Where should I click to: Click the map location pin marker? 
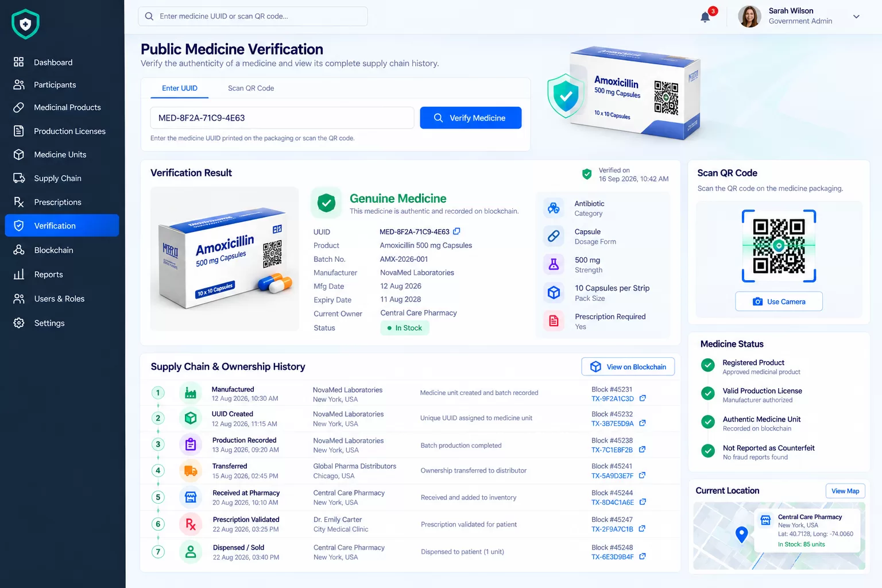pyautogui.click(x=741, y=535)
